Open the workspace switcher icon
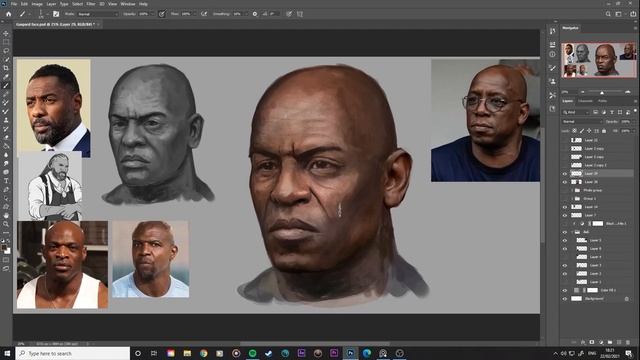Viewport: 640px width, 360px height. (x=619, y=14)
